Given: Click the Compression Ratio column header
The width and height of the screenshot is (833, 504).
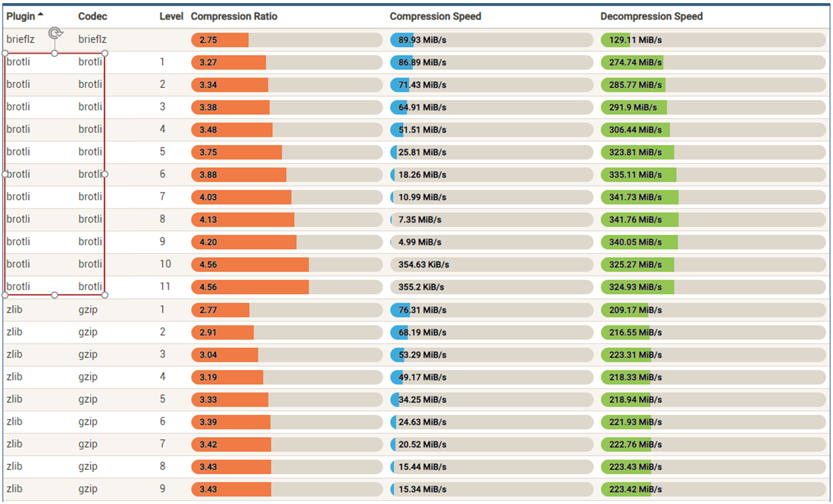Looking at the screenshot, I should click(234, 16).
